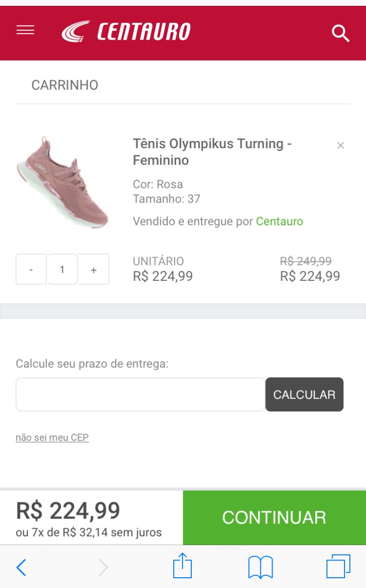Screen dimensions: 366x588
Task: Focus the CEP delivery input field
Action: click(x=140, y=394)
